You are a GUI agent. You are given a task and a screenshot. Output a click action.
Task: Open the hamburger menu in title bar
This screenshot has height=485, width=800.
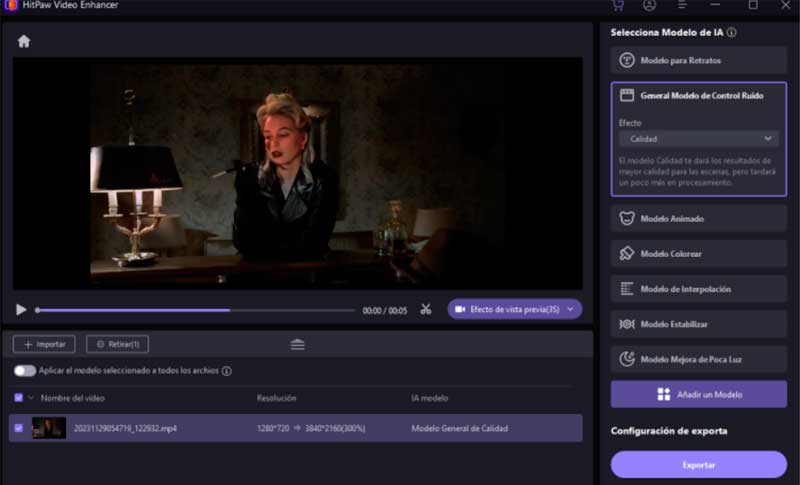tap(683, 5)
